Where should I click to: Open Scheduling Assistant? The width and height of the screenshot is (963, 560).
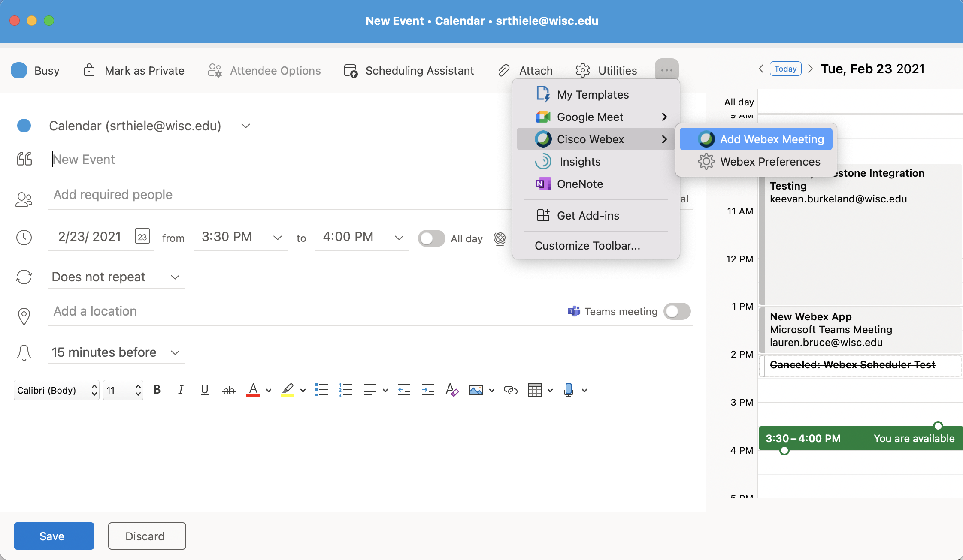click(x=409, y=70)
